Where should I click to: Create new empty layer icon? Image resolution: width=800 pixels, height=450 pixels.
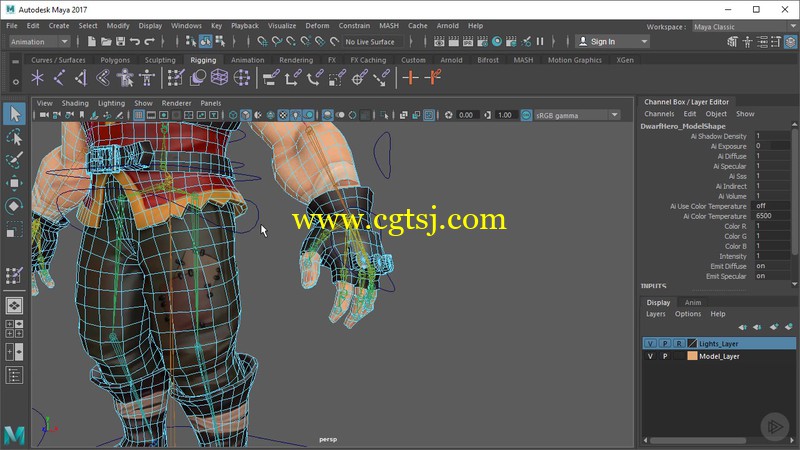[774, 327]
